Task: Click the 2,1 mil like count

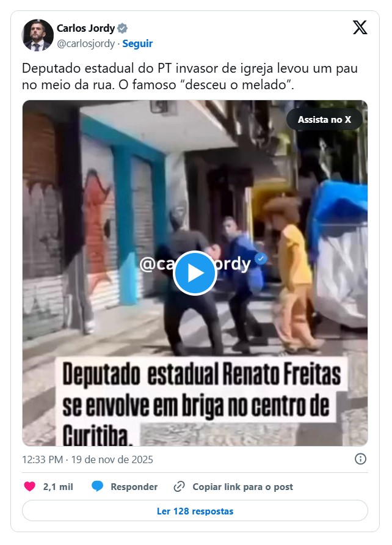Action: [x=58, y=486]
